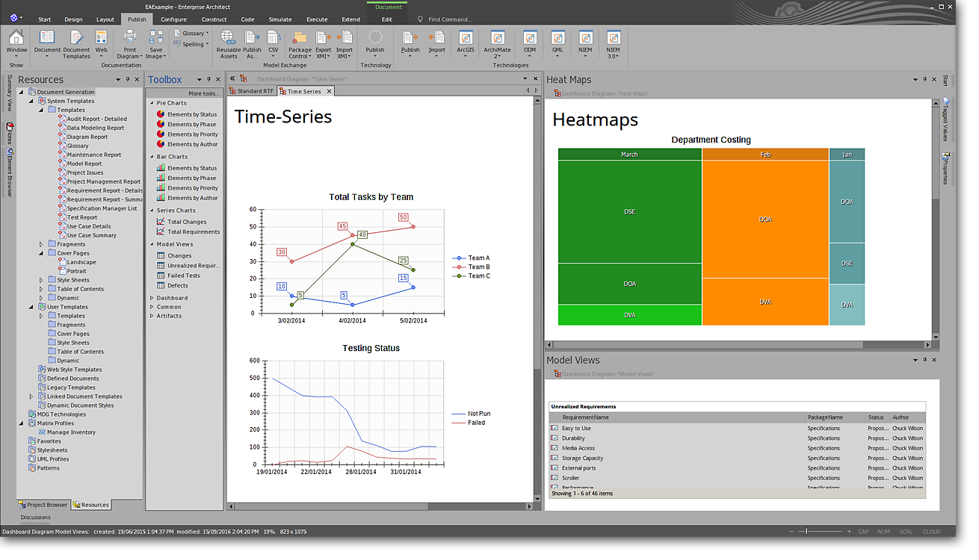Select the Failed Tests model view tool

[x=183, y=276]
